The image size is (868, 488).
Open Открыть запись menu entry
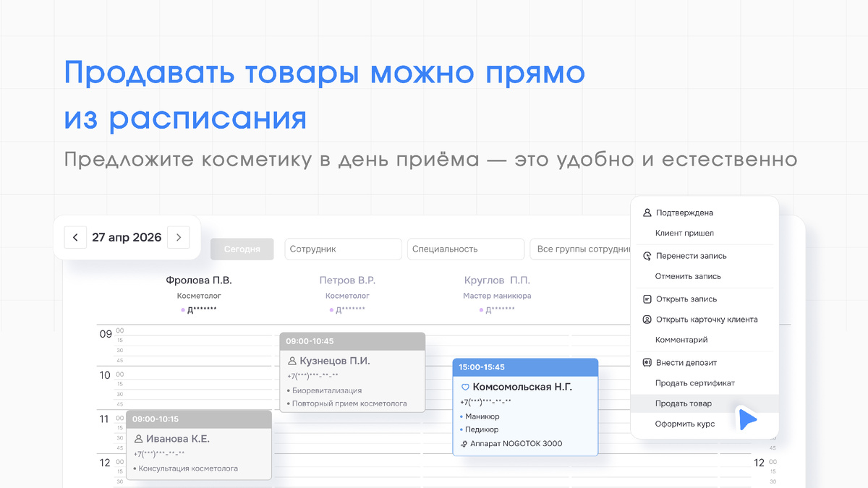coord(686,299)
